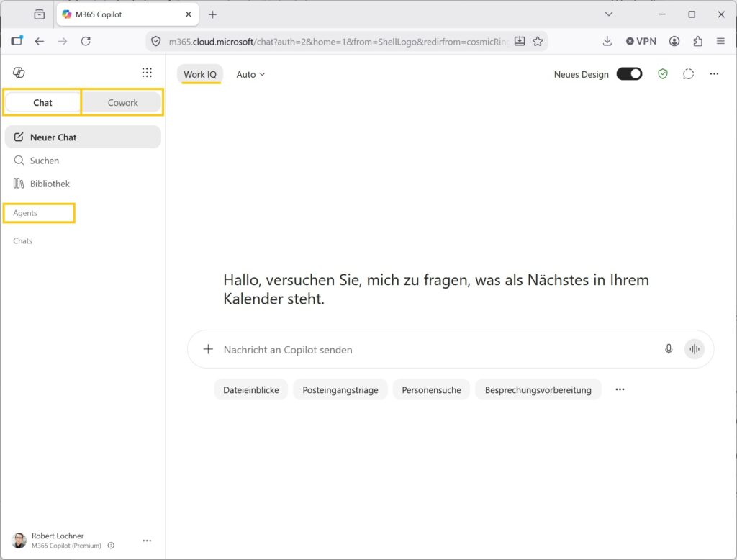Click the info icon next to M365 Copilot (Premium)
Screen dimensions: 737x560
111,546
